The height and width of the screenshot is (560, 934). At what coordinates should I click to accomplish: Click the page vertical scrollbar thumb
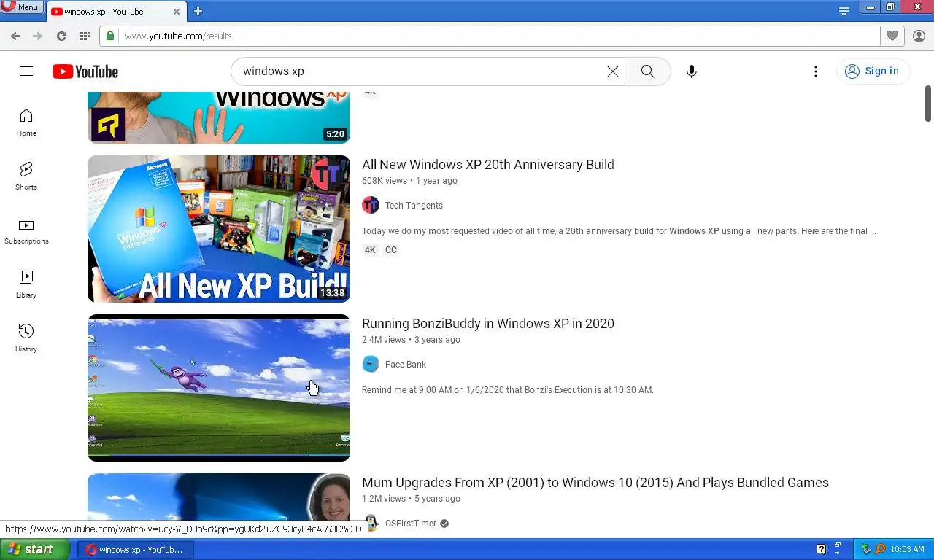click(928, 104)
